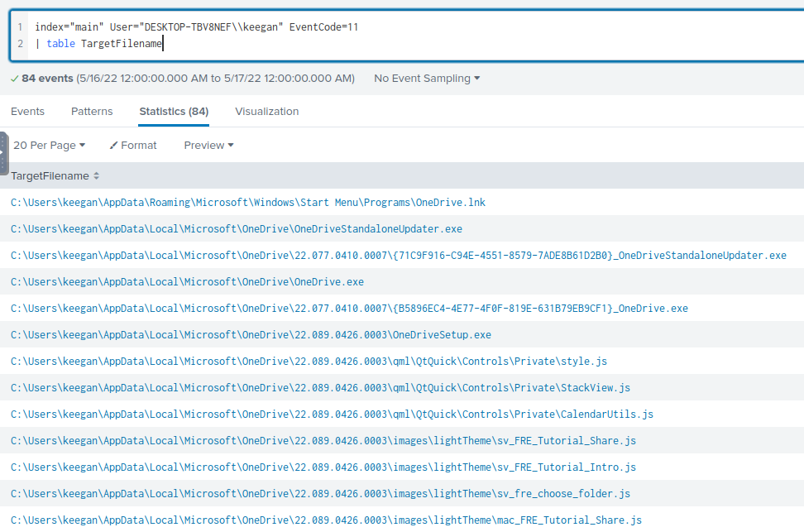Switch to the Patterns tab
The height and width of the screenshot is (532, 804).
click(x=92, y=111)
